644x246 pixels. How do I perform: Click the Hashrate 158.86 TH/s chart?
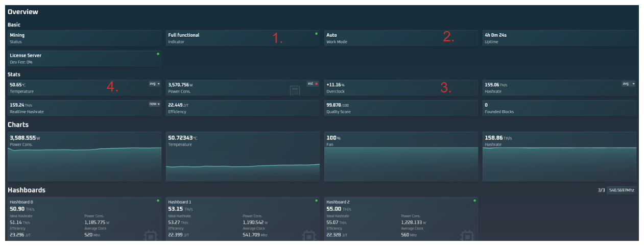click(559, 157)
